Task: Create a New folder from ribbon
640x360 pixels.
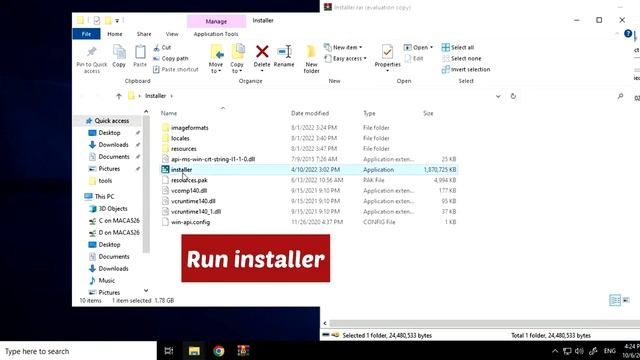Action: coord(311,59)
